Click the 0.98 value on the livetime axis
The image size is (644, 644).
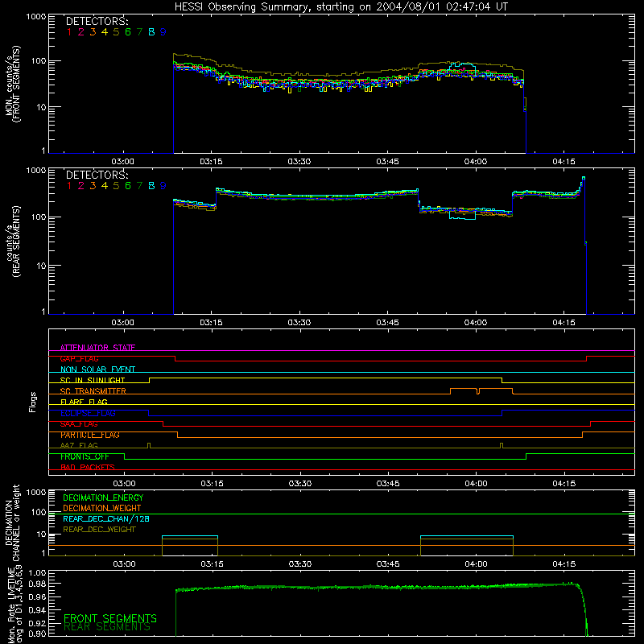[37, 584]
